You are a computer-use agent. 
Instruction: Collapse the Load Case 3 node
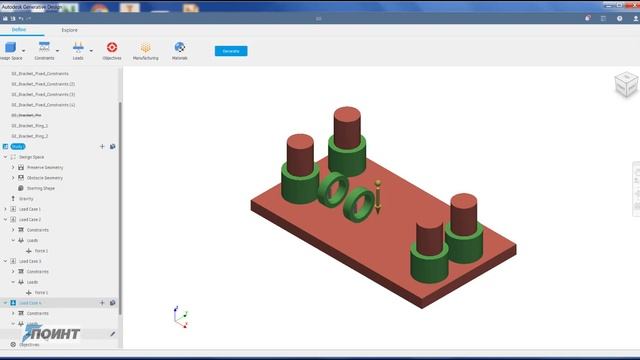click(5, 261)
